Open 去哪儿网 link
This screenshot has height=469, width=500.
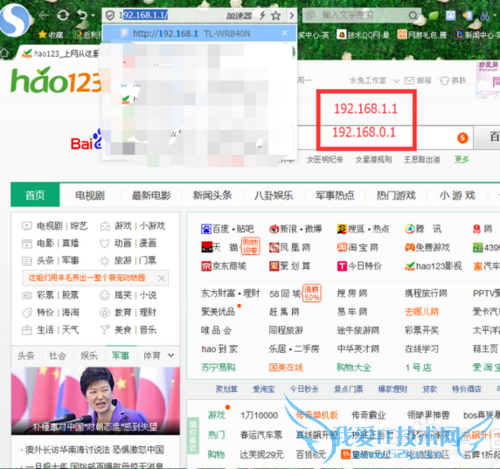pos(422,312)
